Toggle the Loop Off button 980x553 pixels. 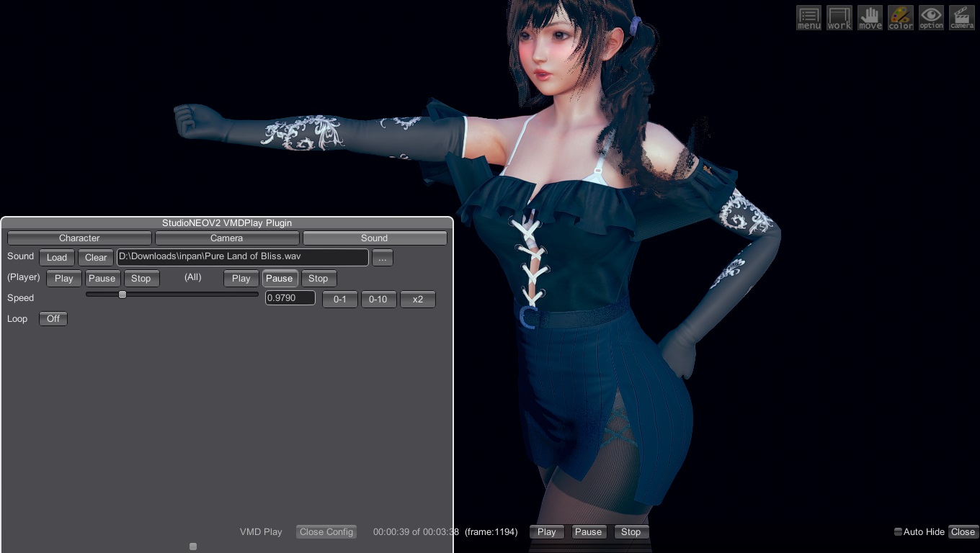point(53,318)
